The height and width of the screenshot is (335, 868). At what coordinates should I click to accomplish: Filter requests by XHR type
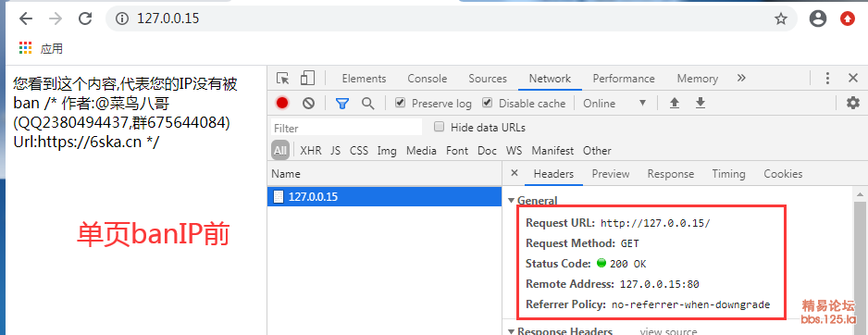click(311, 151)
